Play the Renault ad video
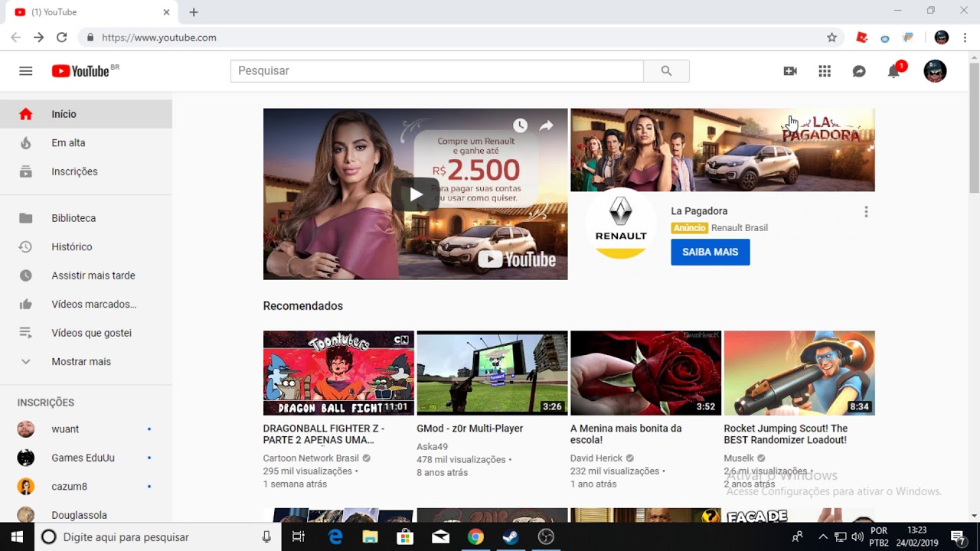Screen dimensions: 980x551 (x=415, y=194)
